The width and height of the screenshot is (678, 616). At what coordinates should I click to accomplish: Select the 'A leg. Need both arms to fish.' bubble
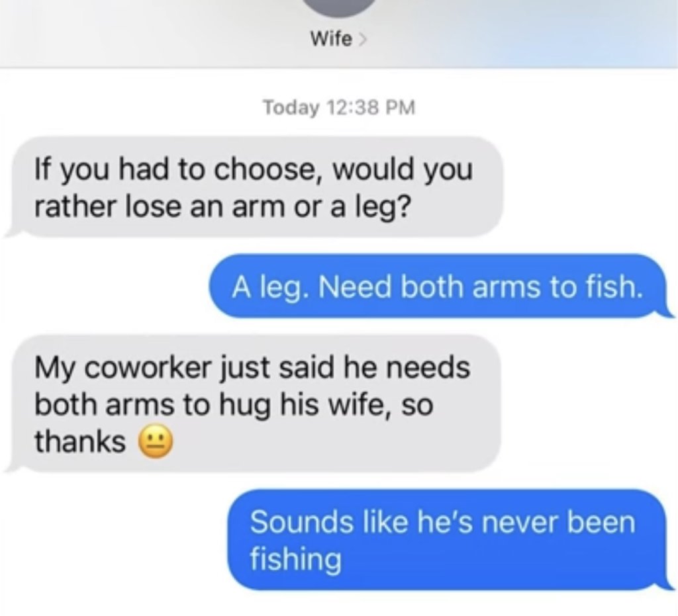[x=441, y=286]
